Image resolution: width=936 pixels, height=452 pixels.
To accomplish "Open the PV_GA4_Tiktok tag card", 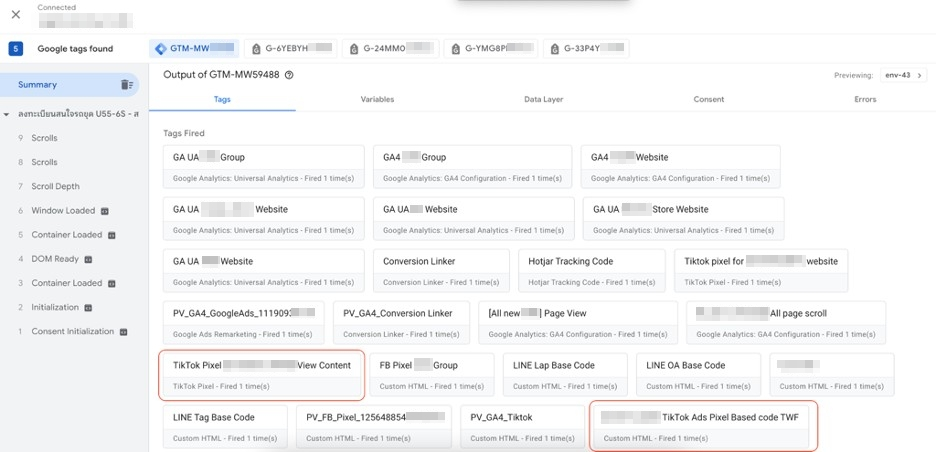I will pyautogui.click(x=522, y=426).
